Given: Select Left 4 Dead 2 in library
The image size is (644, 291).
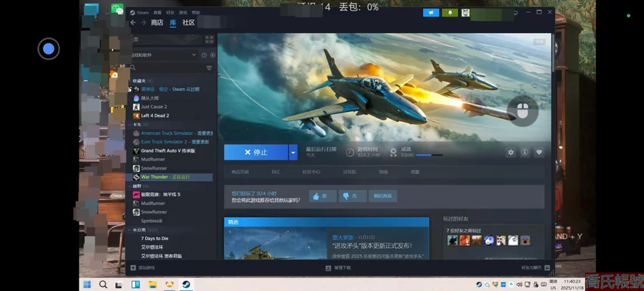Looking at the screenshot, I should click(155, 115).
